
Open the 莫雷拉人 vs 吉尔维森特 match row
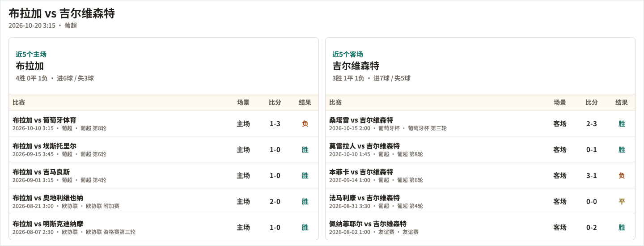pos(480,149)
